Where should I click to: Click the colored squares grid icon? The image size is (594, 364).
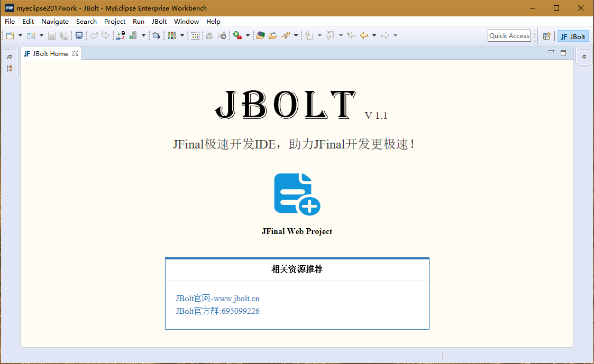coord(172,35)
